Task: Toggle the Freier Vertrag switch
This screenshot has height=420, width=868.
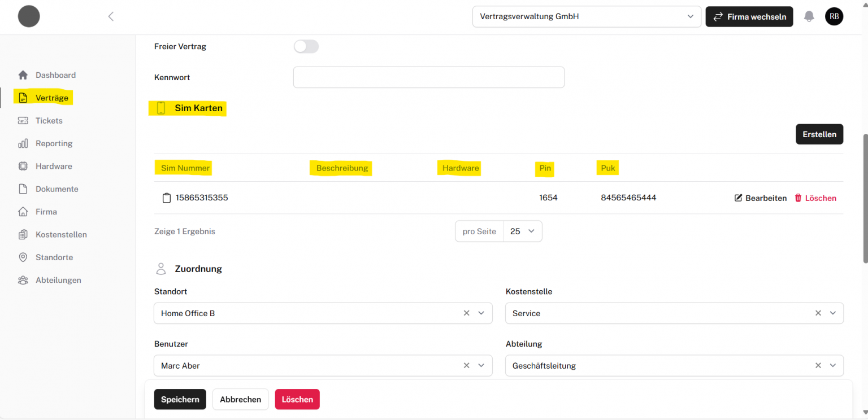Action: [306, 47]
